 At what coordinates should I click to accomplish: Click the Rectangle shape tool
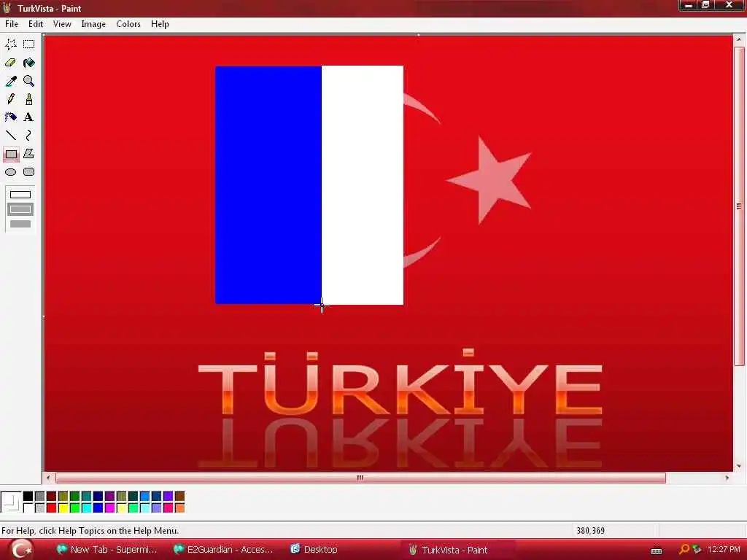11,154
